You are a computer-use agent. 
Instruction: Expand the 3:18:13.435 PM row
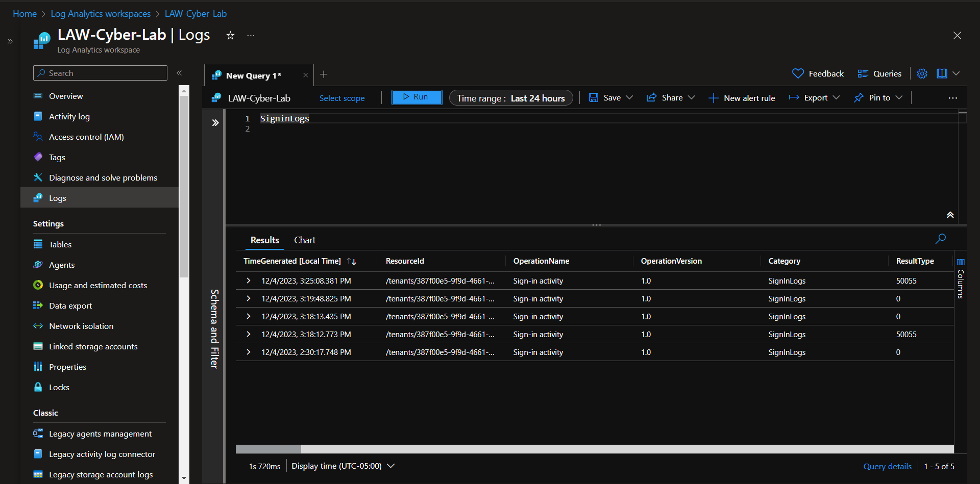point(249,316)
